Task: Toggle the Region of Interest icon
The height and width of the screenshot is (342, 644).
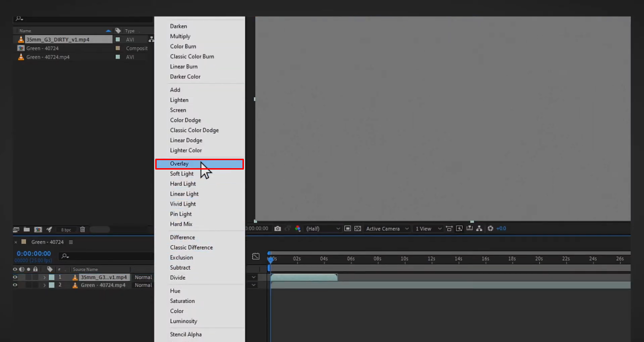Action: tap(348, 229)
